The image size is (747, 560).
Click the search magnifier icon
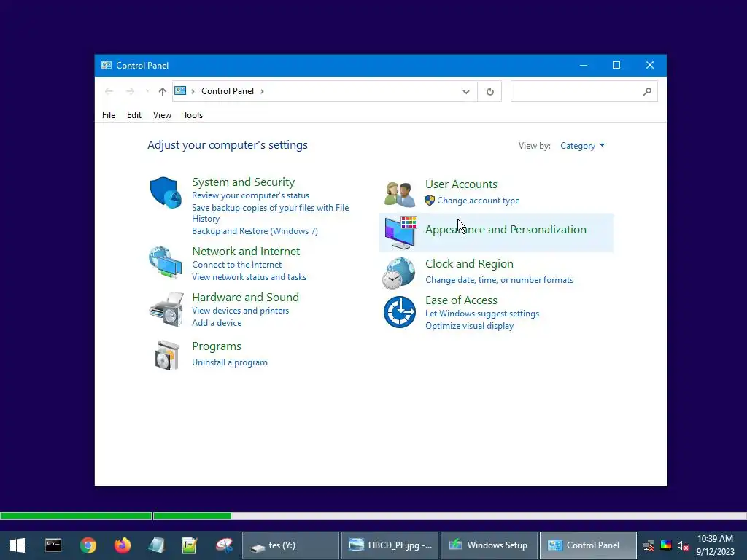646,91
